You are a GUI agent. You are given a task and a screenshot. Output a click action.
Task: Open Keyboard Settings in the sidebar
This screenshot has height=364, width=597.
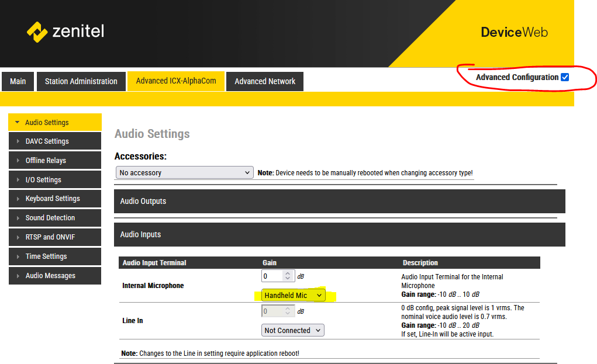coord(54,199)
